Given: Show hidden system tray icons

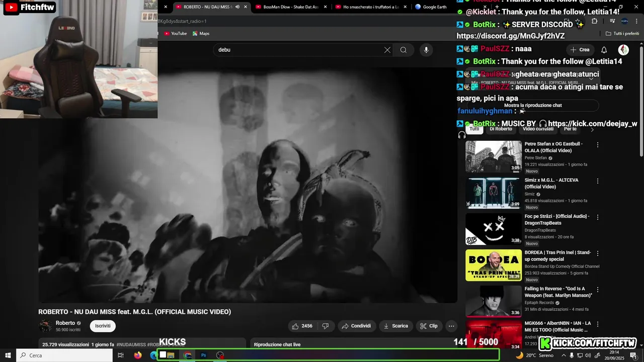Looking at the screenshot, I should (x=563, y=355).
